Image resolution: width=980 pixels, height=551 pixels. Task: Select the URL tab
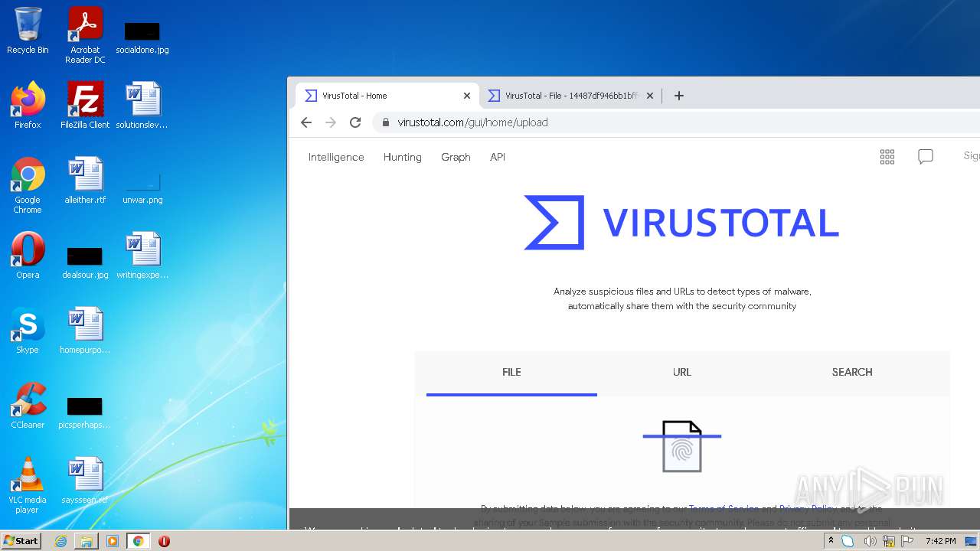coord(682,373)
